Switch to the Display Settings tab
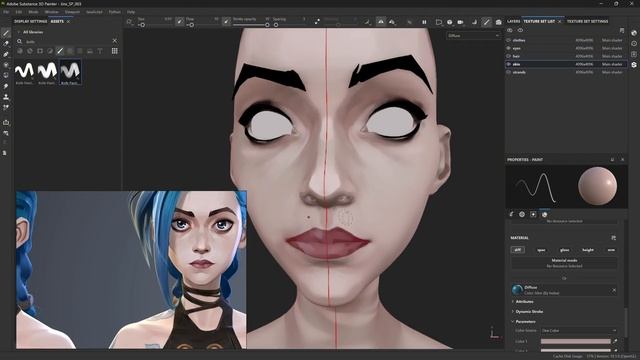The width and height of the screenshot is (640, 360). click(31, 21)
